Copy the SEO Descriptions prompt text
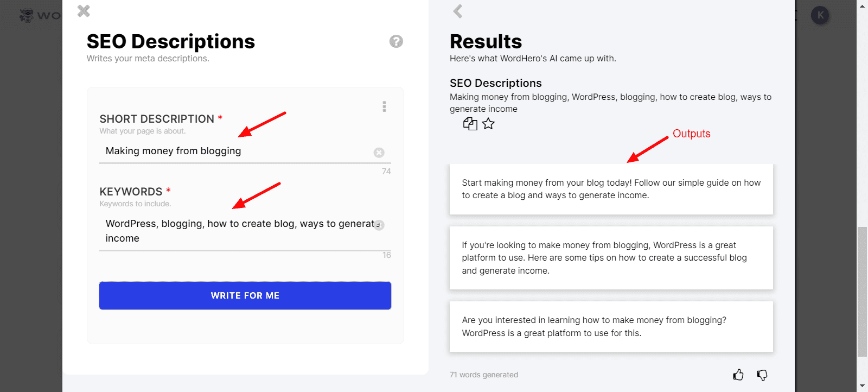 [x=470, y=124]
